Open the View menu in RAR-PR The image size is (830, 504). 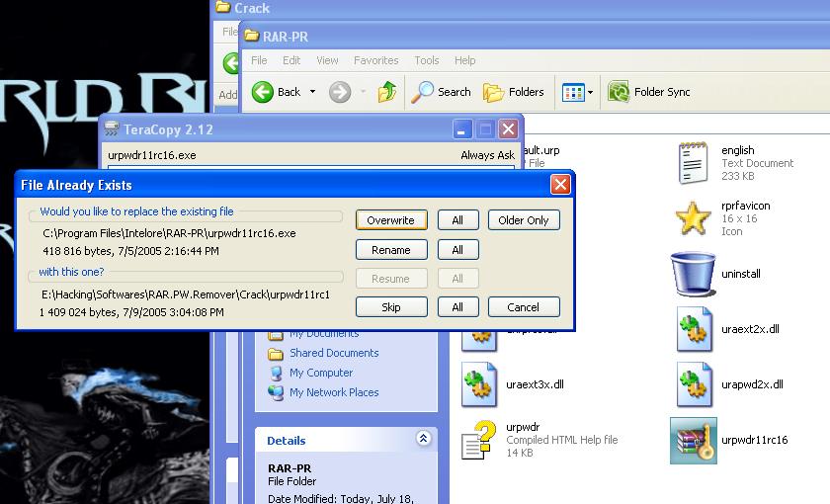coord(327,60)
